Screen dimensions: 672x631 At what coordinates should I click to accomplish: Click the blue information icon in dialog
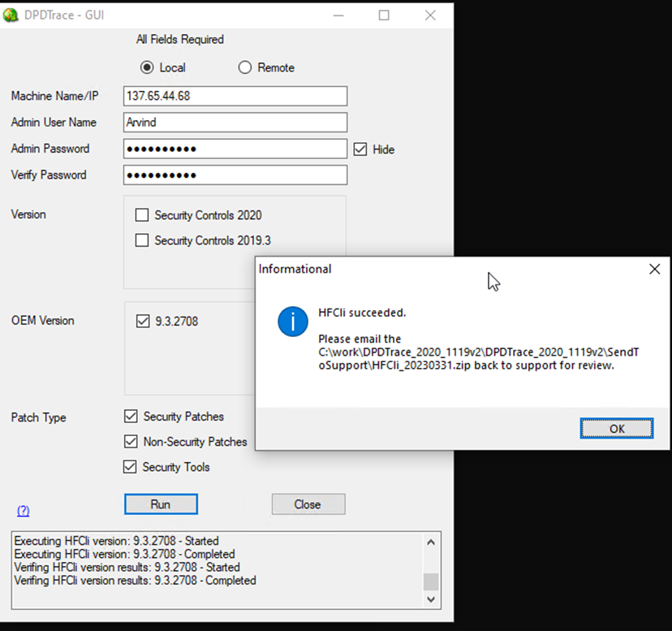click(x=293, y=322)
